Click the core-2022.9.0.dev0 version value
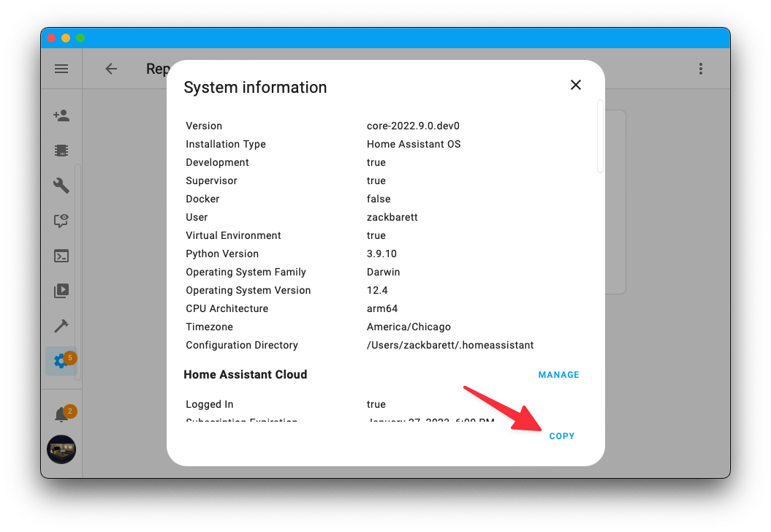This screenshot has width=771, height=532. [x=413, y=126]
